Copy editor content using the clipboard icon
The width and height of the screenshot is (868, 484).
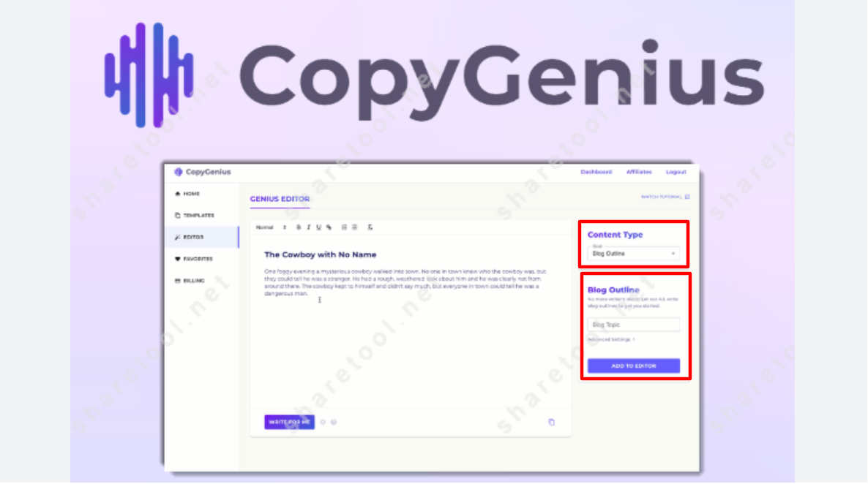pos(551,422)
